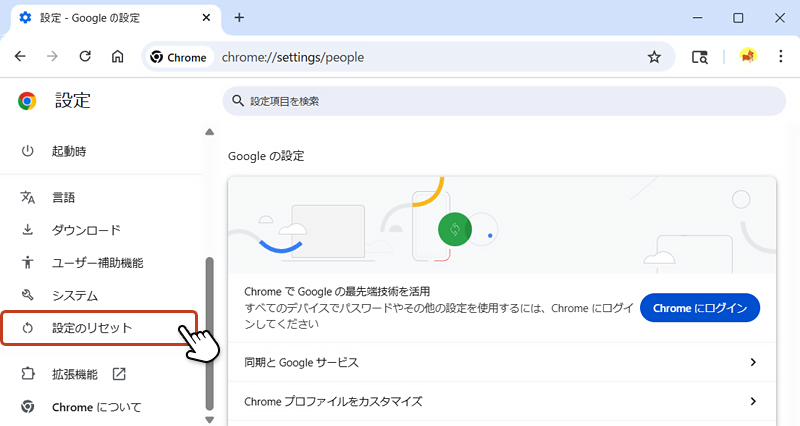Click the power icon beside 起動時
Viewport: 800px width, 426px height.
(x=28, y=151)
